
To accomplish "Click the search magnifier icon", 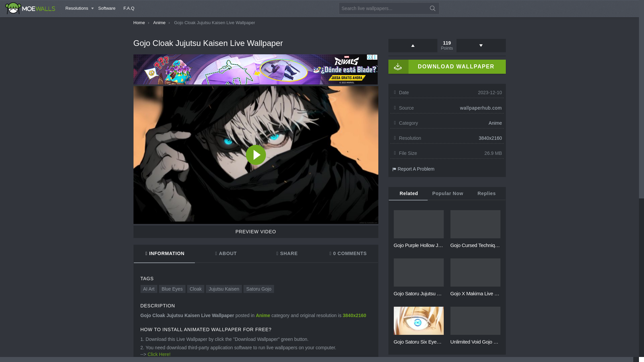I will (432, 8).
